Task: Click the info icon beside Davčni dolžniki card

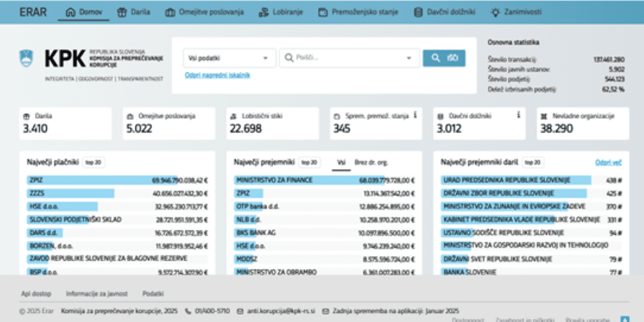Action: click(518, 115)
